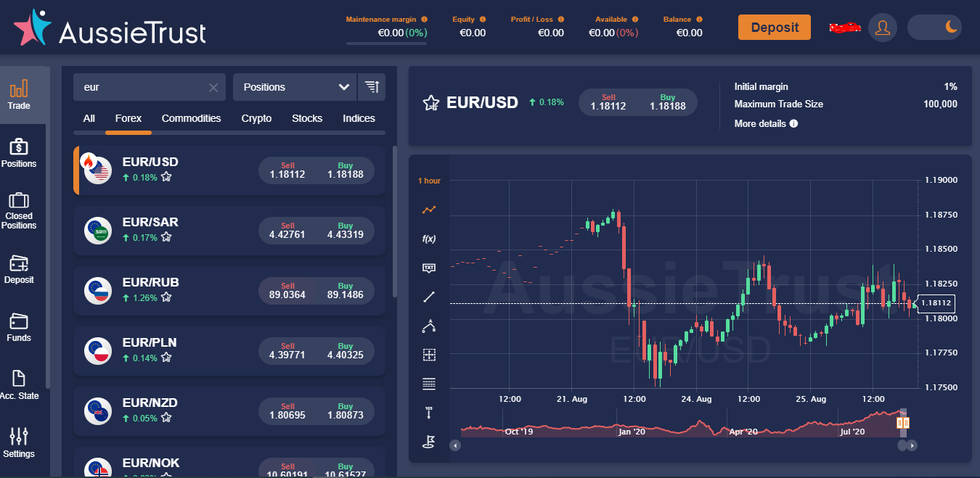The height and width of the screenshot is (478, 980).
Task: Open the Deposit wallet icon in the sidebar
Action: (19, 269)
